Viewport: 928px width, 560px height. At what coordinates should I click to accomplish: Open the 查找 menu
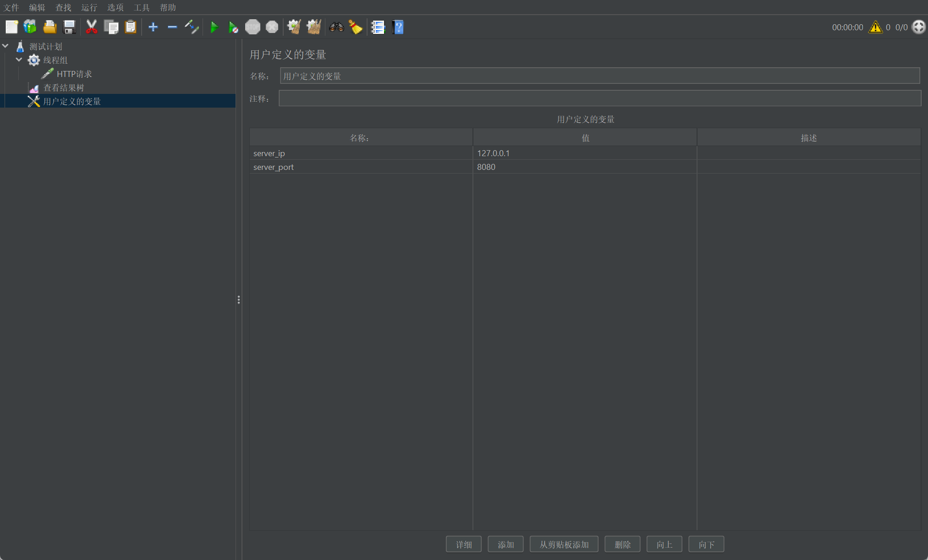coord(63,7)
